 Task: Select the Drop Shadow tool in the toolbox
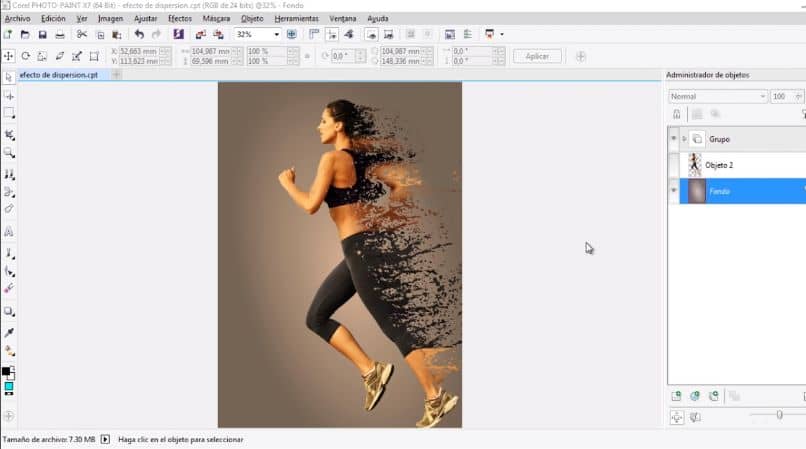tap(9, 311)
